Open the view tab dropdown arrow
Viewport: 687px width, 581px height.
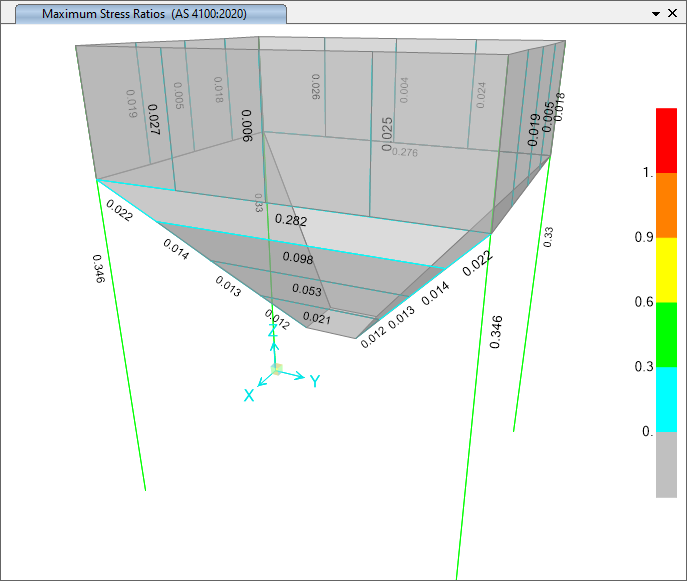tap(656, 14)
